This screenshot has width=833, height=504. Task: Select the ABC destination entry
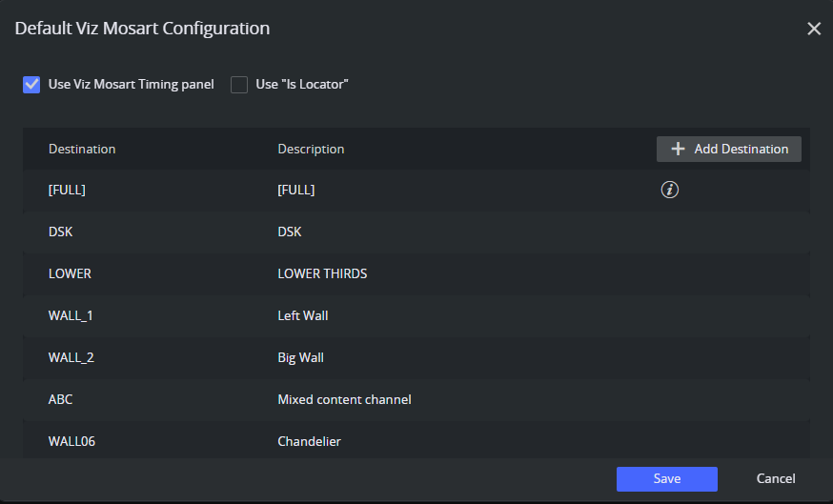pos(61,399)
